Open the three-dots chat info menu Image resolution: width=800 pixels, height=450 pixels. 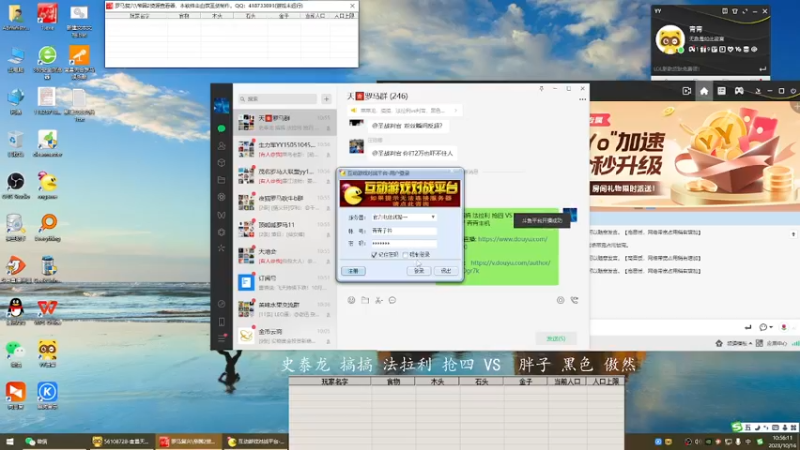coord(582,99)
